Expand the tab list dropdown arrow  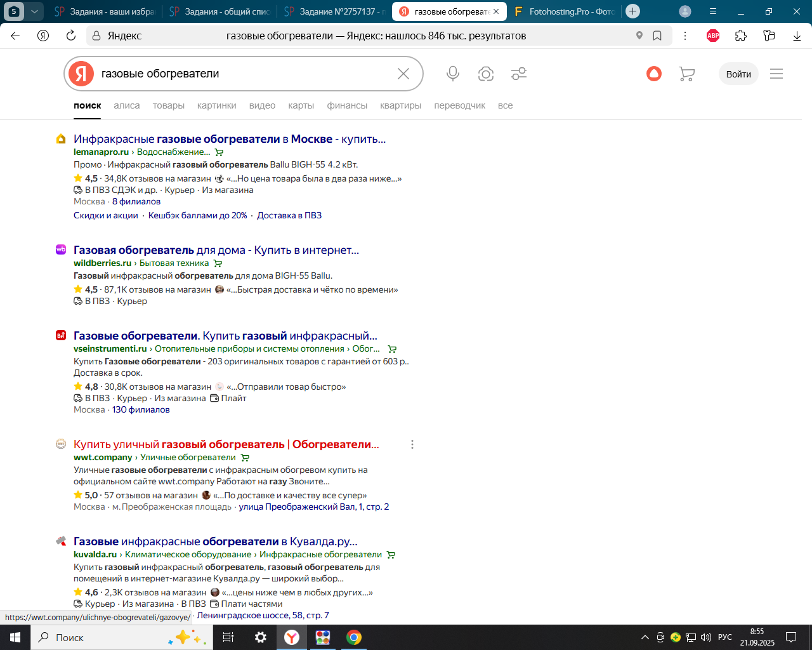click(x=34, y=11)
